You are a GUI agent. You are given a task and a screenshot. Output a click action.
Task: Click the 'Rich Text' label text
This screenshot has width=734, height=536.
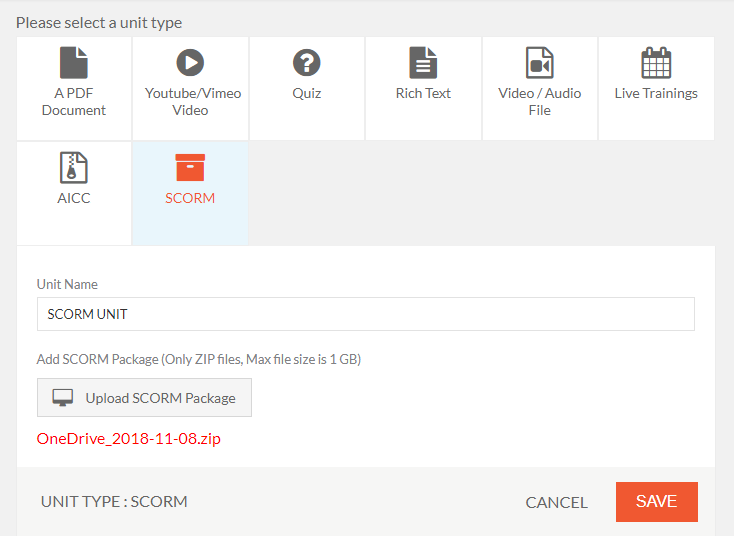423,93
